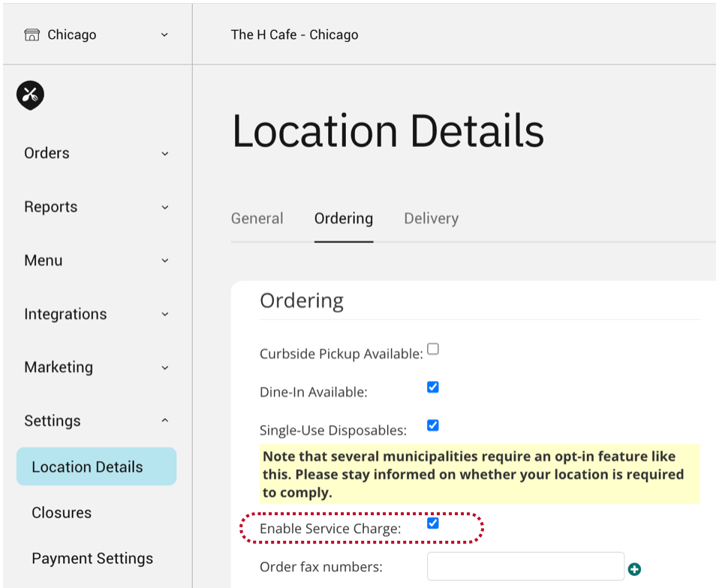Collapse the Settings sidebar section
716x588 pixels.
click(96, 421)
